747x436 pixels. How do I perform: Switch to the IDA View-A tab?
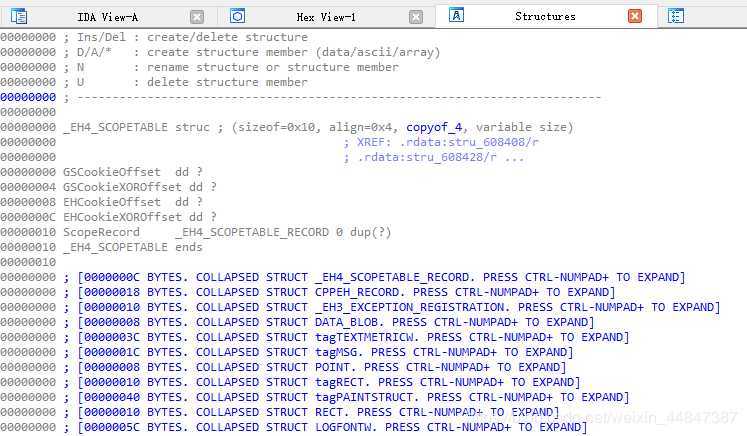(108, 17)
